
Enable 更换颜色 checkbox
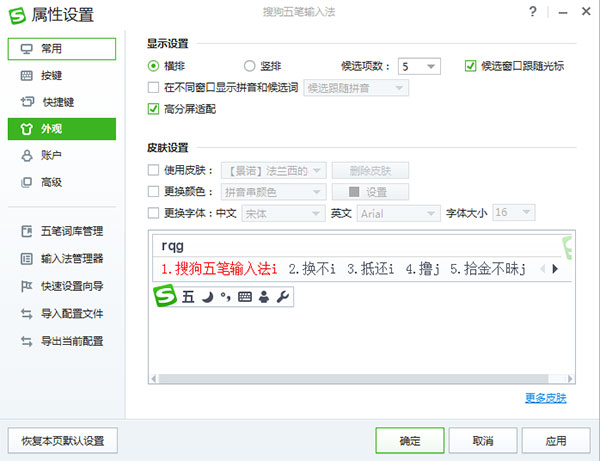click(153, 191)
